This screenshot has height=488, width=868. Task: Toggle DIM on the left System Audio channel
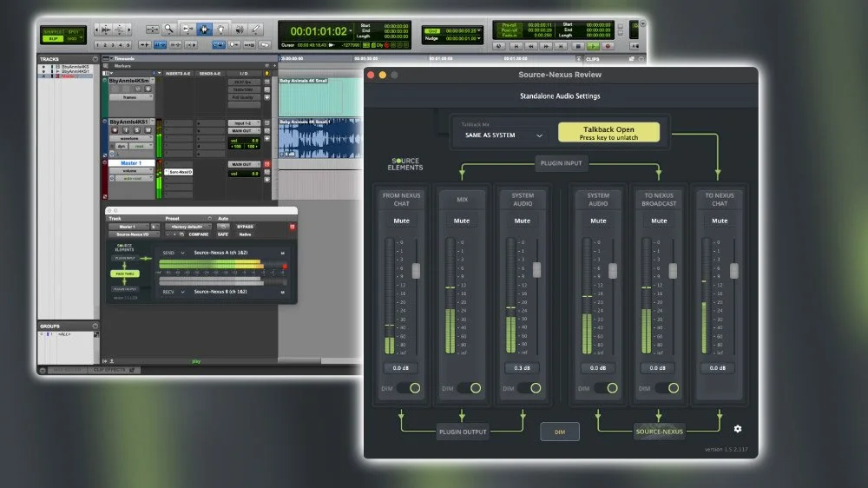[529, 388]
